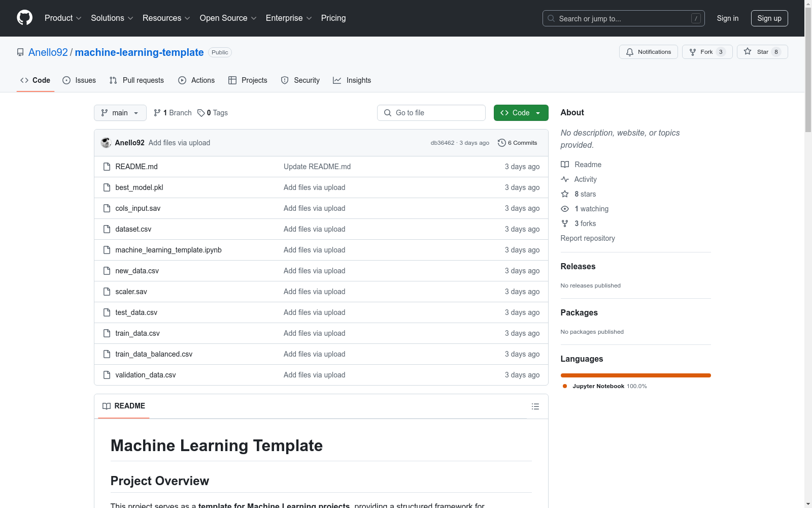This screenshot has width=812, height=508.
Task: Click the commit history clock icon
Action: pos(502,143)
